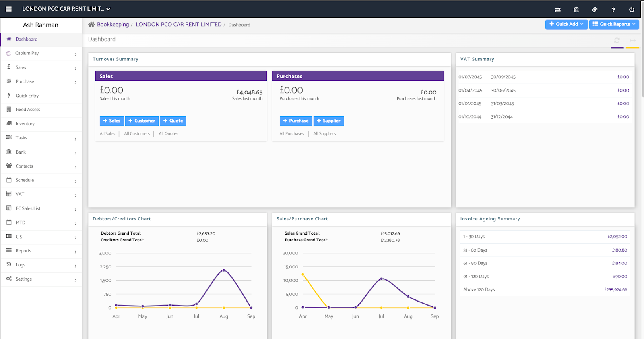Click the + Customer button
The image size is (644, 339).
click(142, 121)
